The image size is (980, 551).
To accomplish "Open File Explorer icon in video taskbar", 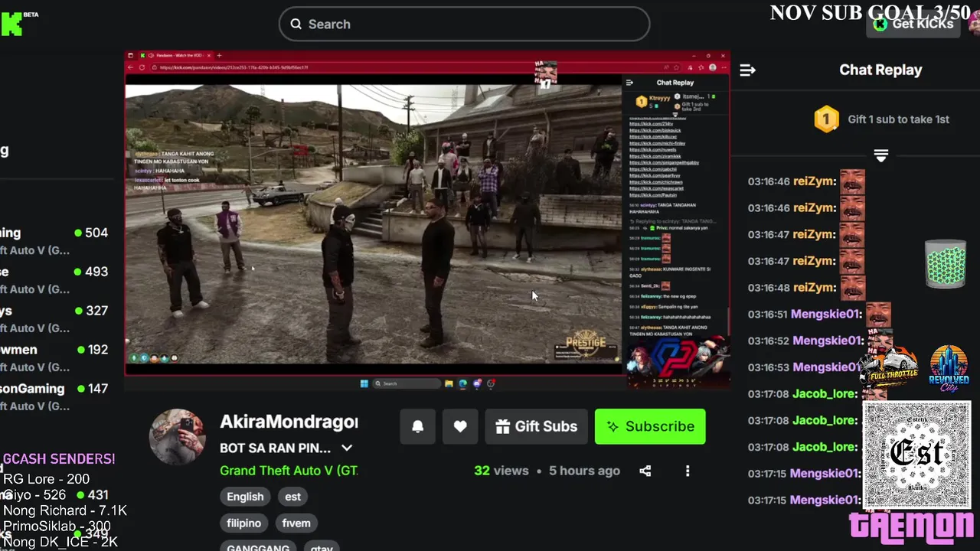I will click(449, 383).
